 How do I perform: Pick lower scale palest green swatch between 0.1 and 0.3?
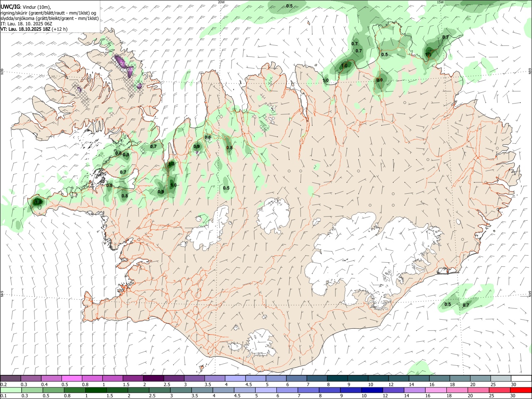point(11,390)
